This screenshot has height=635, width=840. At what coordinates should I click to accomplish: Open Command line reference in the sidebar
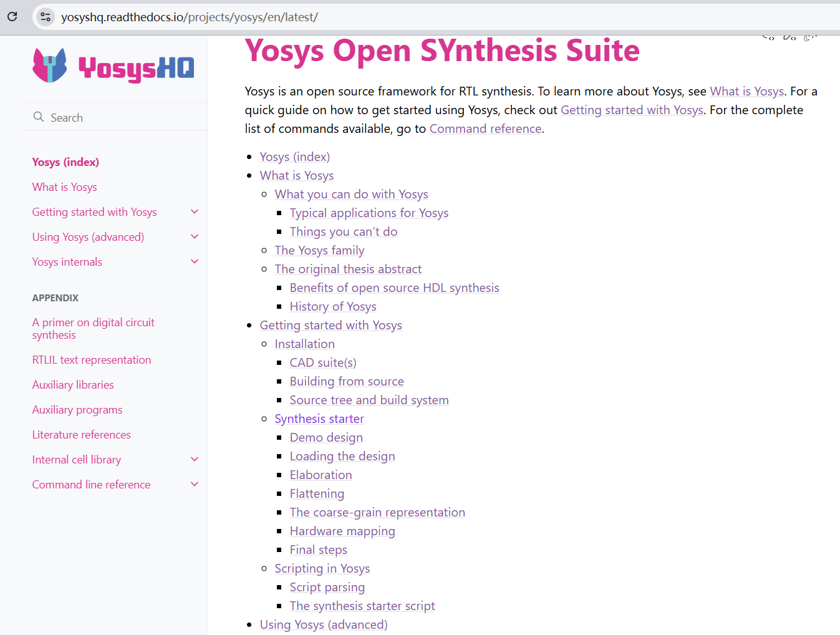click(x=91, y=485)
